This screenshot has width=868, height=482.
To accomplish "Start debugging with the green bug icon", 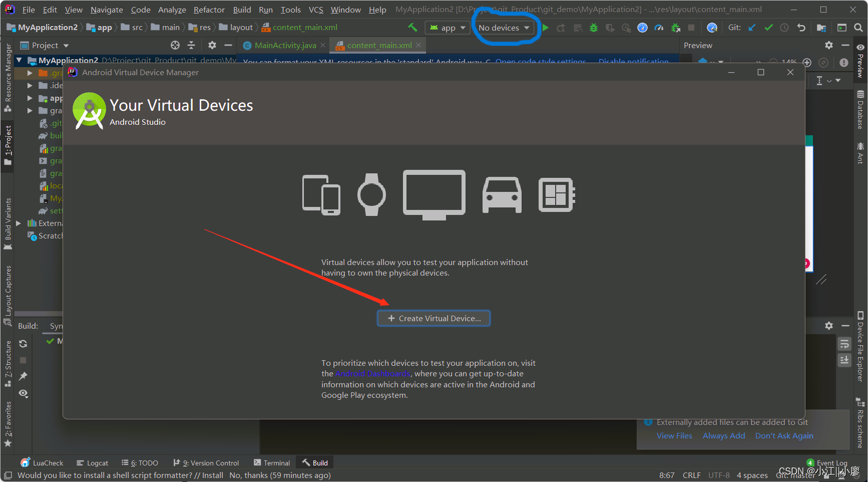I will point(594,28).
